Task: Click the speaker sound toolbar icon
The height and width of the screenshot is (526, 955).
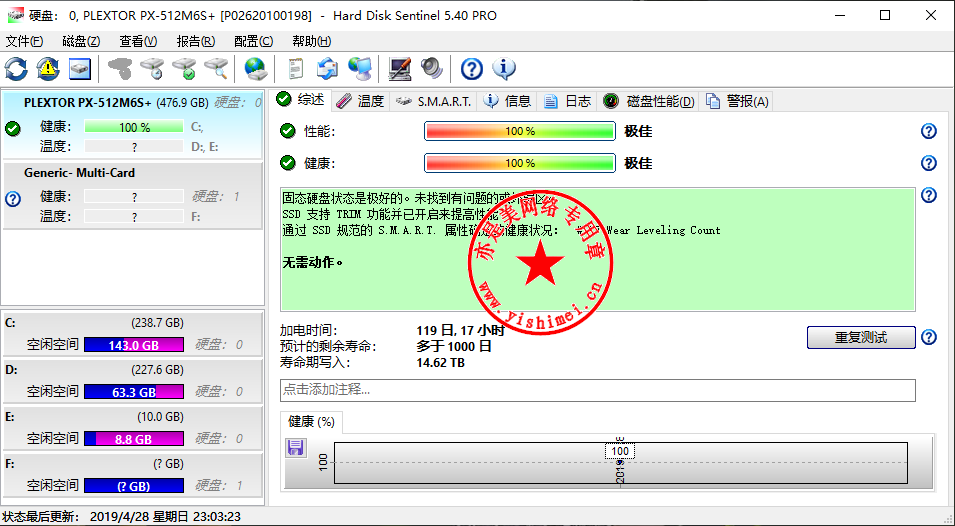Action: click(431, 69)
